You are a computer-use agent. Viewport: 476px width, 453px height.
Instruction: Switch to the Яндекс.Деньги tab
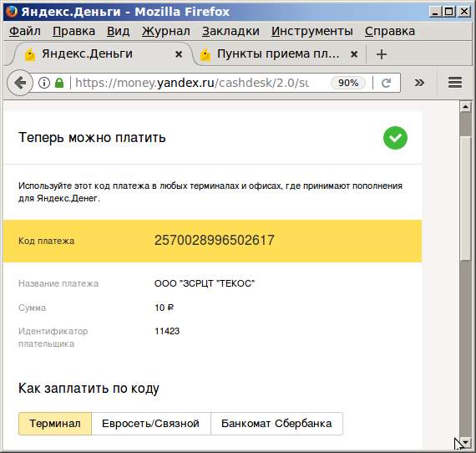click(103, 54)
